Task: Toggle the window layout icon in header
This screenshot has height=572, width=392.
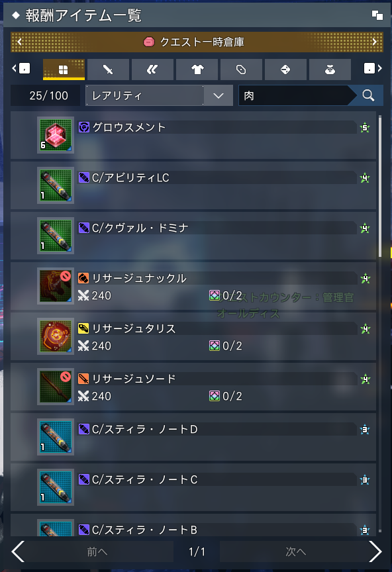Action: pos(377,15)
